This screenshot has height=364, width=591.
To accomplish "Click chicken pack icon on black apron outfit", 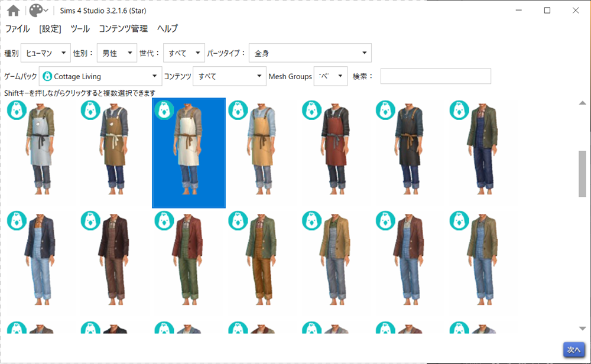I will click(x=385, y=110).
